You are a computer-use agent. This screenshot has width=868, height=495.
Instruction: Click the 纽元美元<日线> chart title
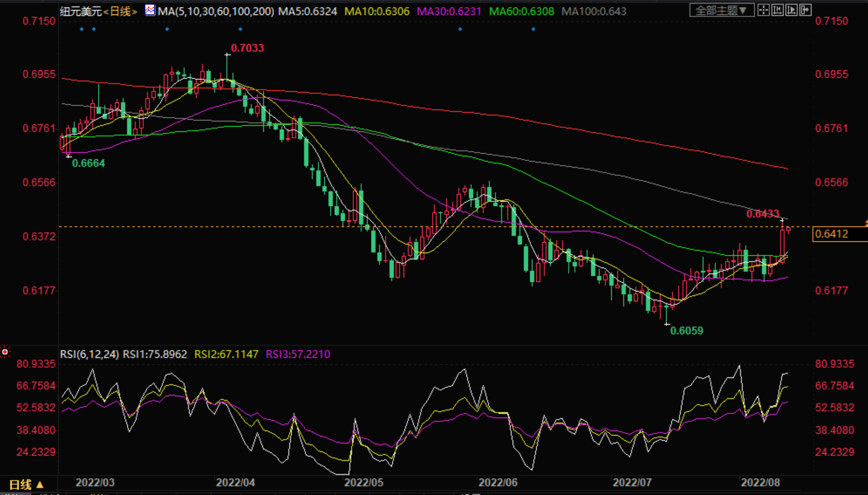pos(98,11)
